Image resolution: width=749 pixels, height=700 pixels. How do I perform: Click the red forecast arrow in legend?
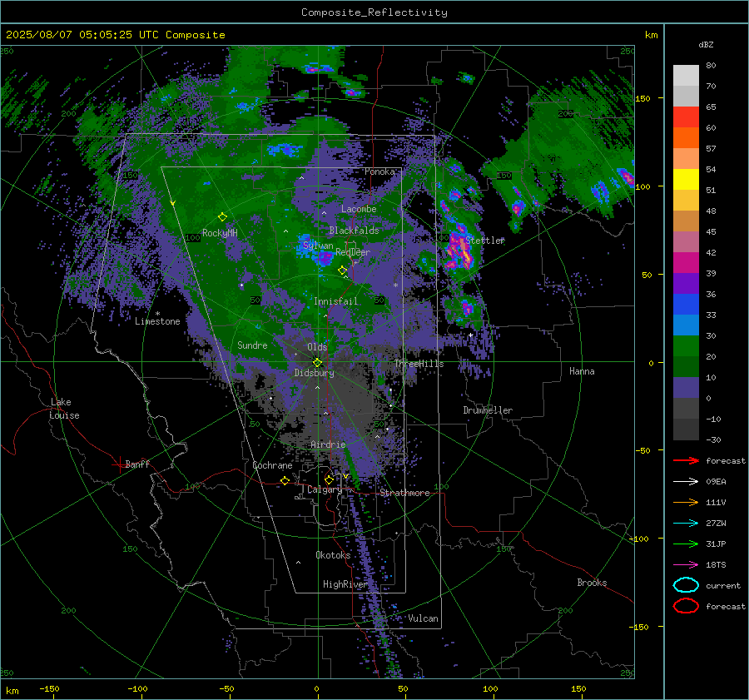(686, 460)
